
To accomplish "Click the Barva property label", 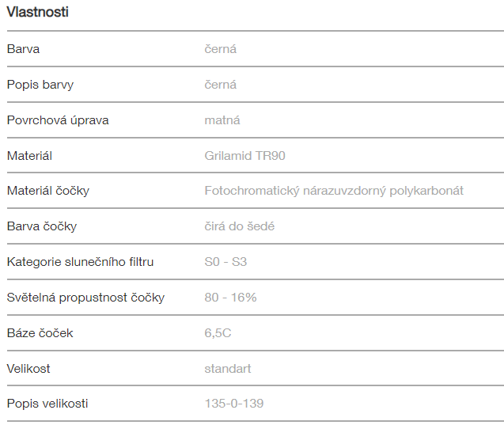I will pyautogui.click(x=23, y=49).
